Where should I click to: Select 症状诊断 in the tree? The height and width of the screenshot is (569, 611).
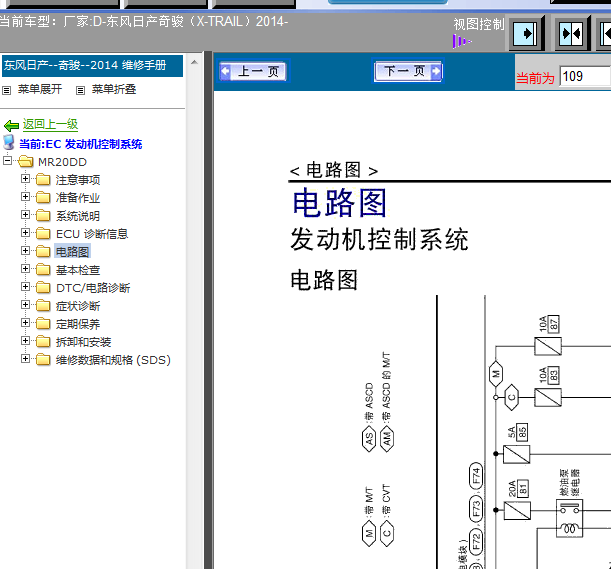tap(78, 306)
